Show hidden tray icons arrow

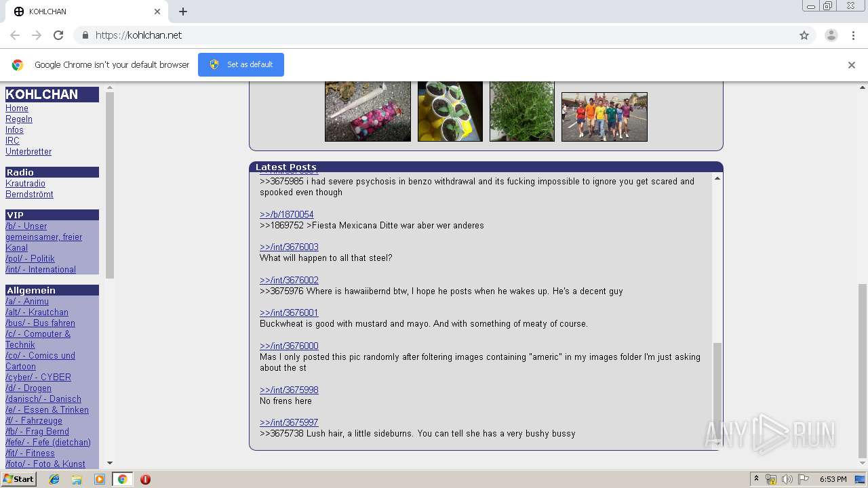point(756,479)
